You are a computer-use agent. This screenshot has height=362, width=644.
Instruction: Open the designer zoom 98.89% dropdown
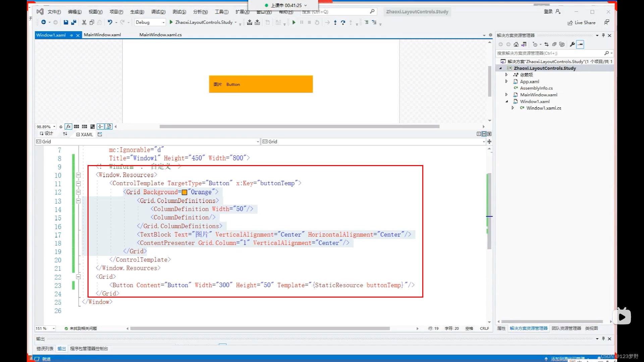coord(46,127)
